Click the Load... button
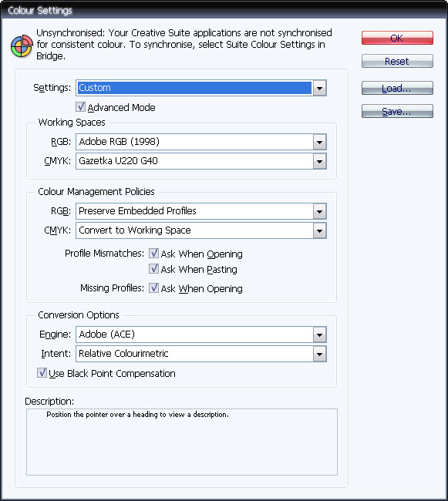This screenshot has height=501, width=448. point(397,88)
